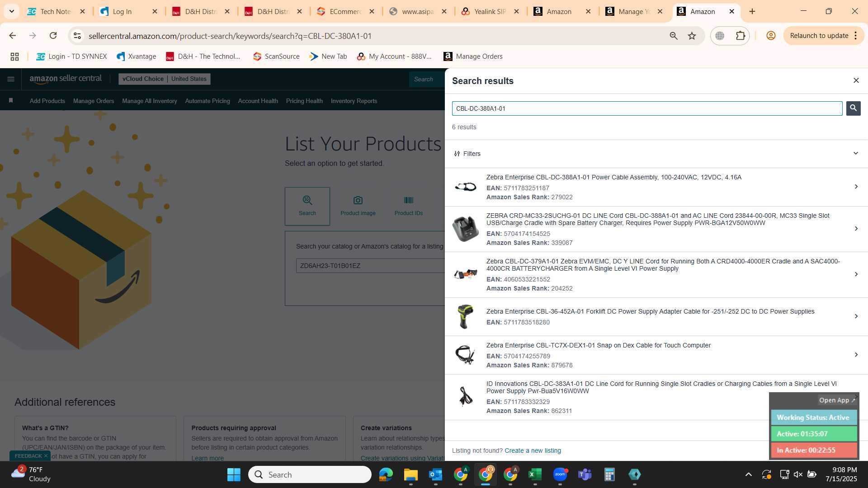Screen dimensions: 868x488
Task: Dismiss the FEEDBACK tab
Action: [x=46, y=456]
